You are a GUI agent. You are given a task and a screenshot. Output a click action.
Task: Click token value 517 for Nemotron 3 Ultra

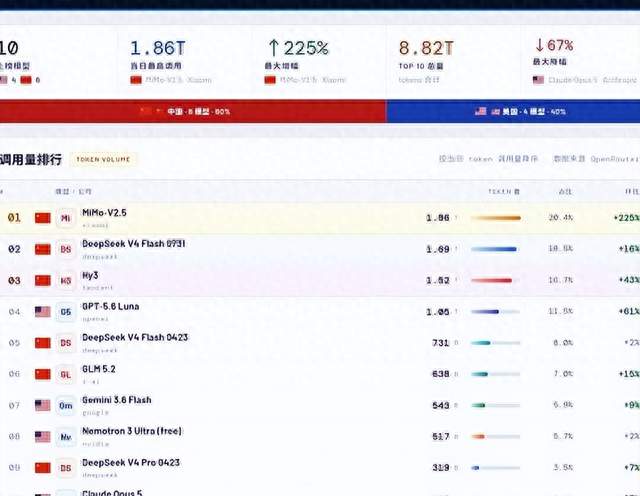coord(441,436)
